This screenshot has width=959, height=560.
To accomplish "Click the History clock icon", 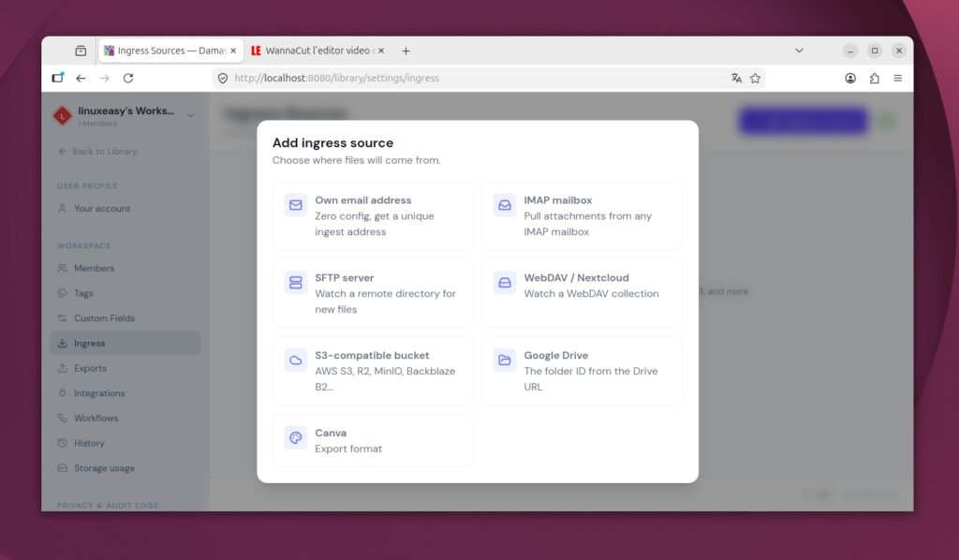I will click(x=63, y=443).
